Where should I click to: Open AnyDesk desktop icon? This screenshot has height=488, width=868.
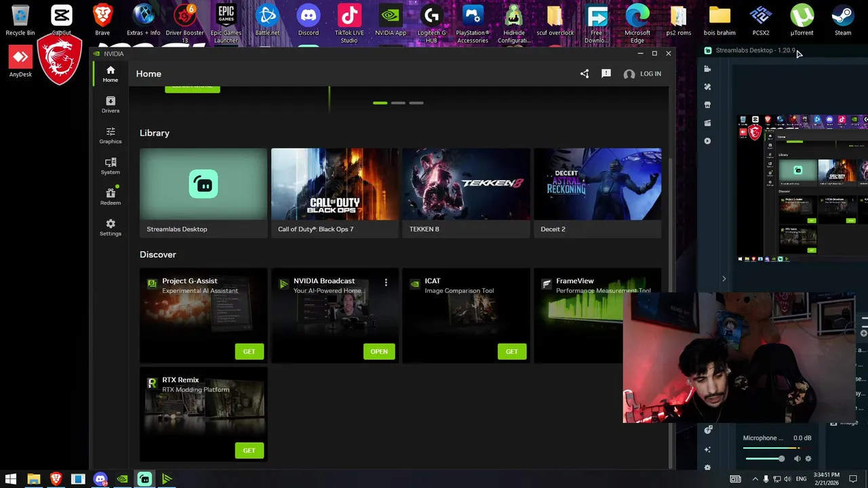tap(20, 61)
